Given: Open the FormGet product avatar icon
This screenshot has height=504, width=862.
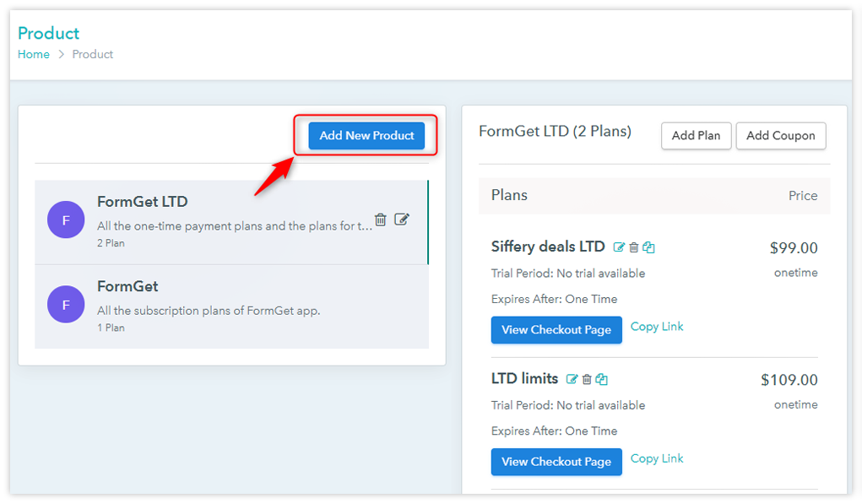Looking at the screenshot, I should [x=66, y=305].
